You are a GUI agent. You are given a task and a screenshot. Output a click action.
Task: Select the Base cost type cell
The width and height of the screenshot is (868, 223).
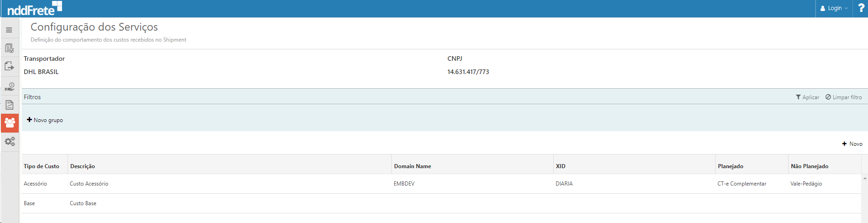29,203
